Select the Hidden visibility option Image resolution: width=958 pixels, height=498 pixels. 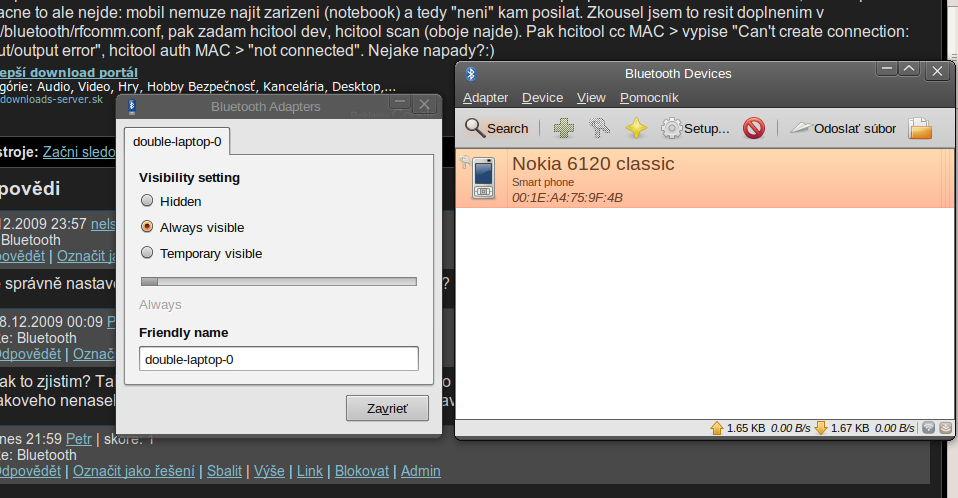point(171,201)
